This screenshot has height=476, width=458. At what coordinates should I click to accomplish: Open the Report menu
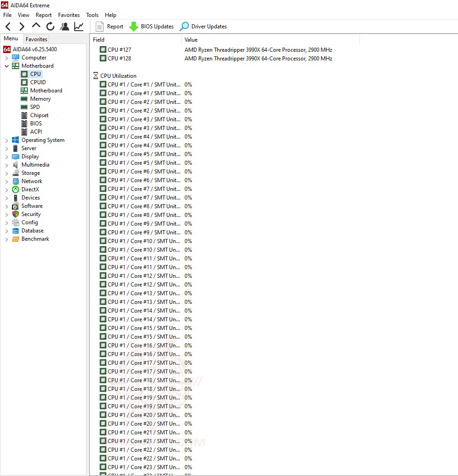[44, 15]
